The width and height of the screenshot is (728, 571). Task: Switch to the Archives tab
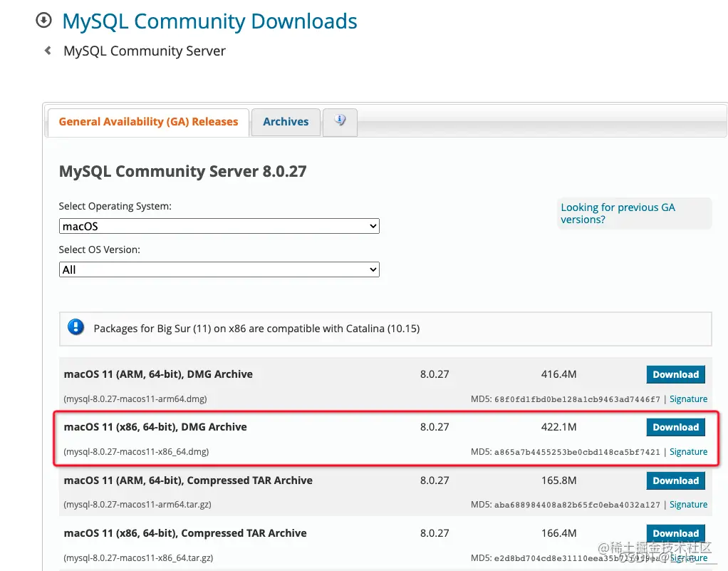pos(286,122)
